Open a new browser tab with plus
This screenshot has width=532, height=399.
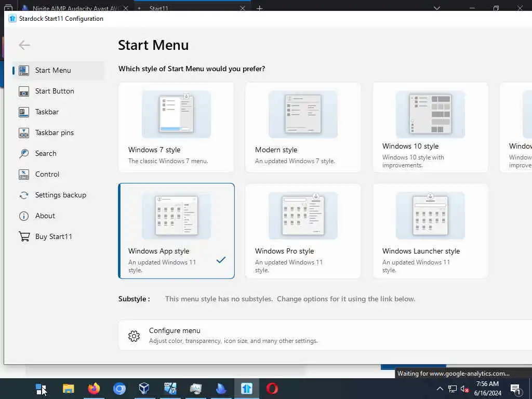pos(259,8)
